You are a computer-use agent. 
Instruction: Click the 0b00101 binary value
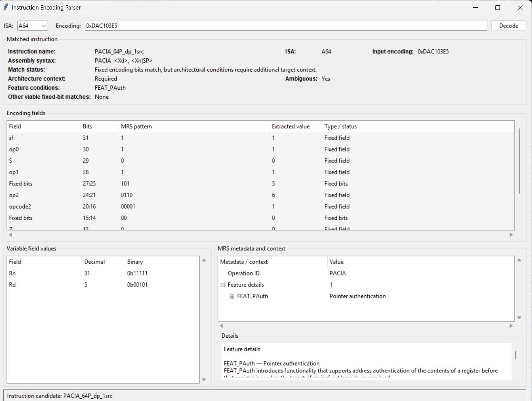[x=137, y=285]
